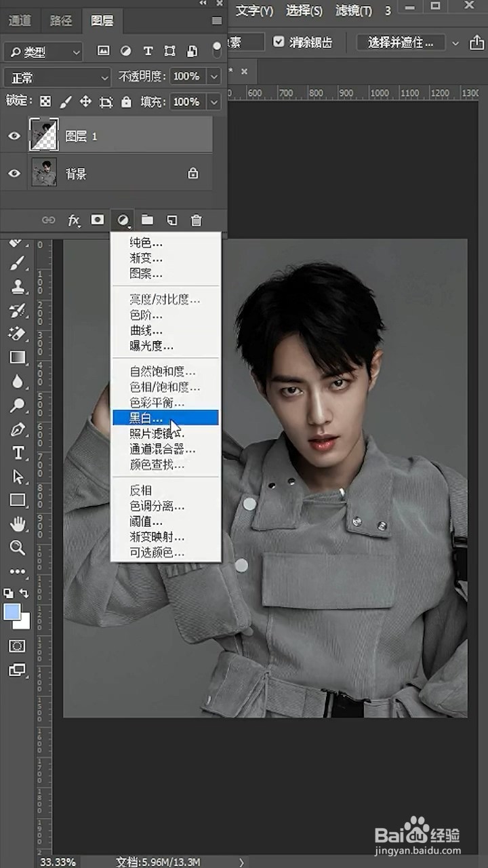Toggle adjustment layer filter icon
This screenshot has width=488, height=868.
pyautogui.click(x=125, y=51)
